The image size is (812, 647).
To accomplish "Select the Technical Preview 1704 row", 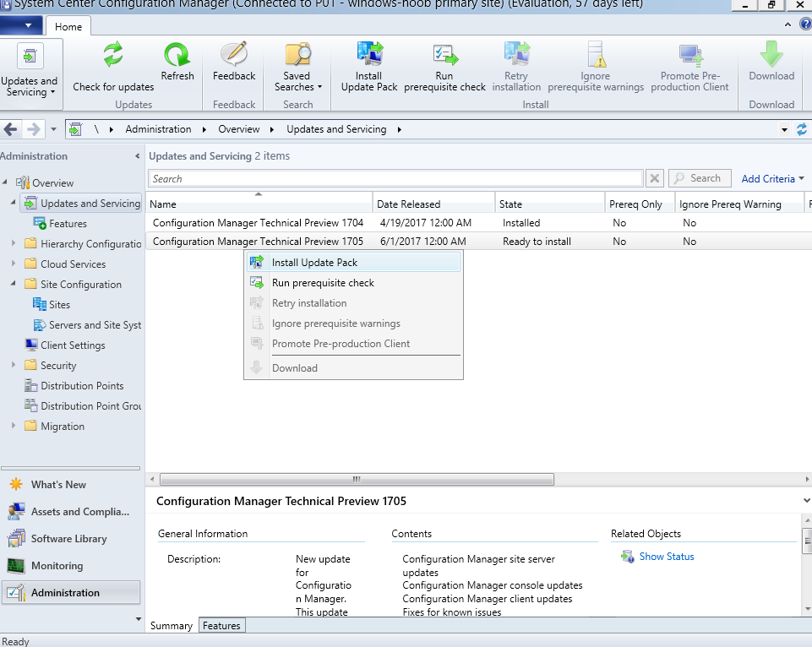I will pos(478,223).
